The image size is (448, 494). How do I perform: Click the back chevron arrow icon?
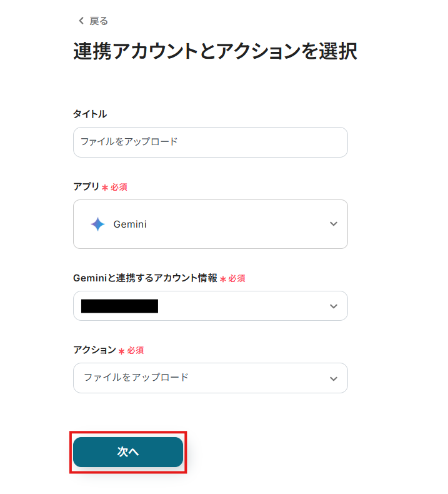(x=81, y=21)
